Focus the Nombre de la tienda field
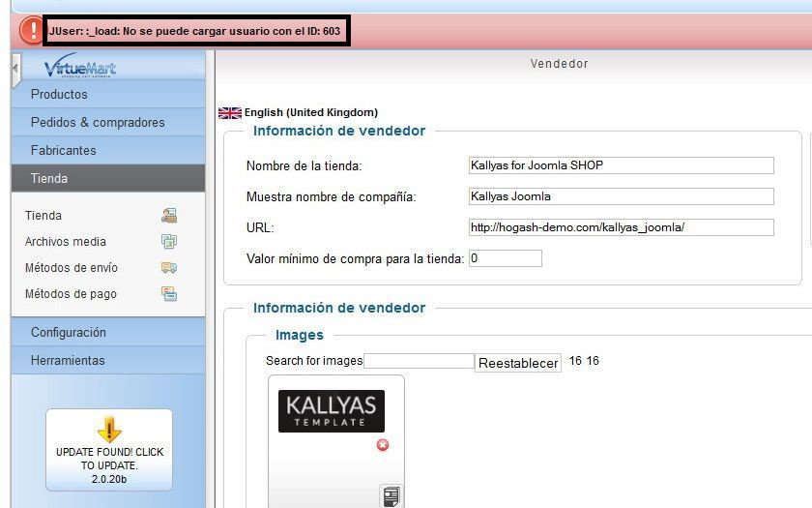 pyautogui.click(x=621, y=165)
